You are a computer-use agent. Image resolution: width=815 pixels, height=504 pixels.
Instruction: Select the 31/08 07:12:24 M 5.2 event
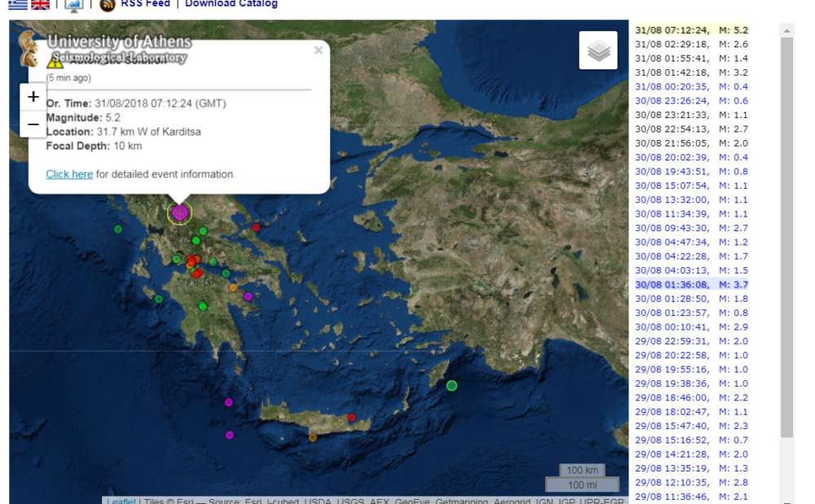[x=691, y=30]
